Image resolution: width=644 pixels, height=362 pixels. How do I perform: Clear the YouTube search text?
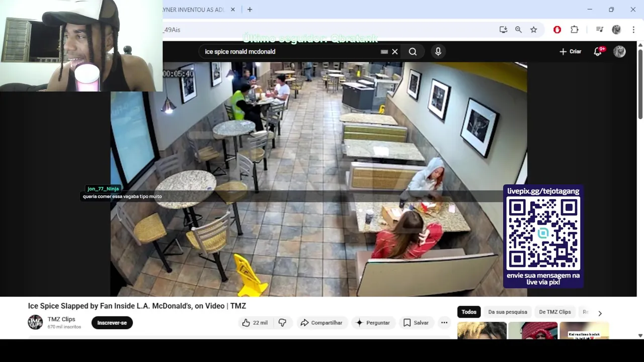[x=395, y=51]
